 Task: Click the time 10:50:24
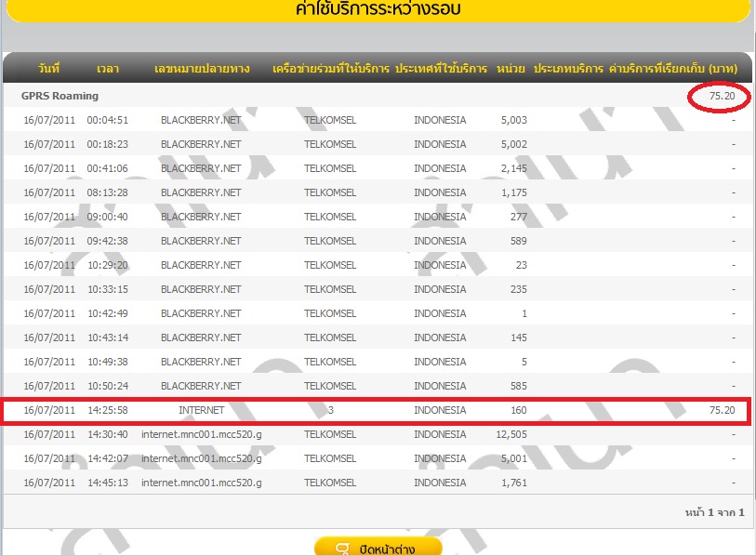point(108,386)
